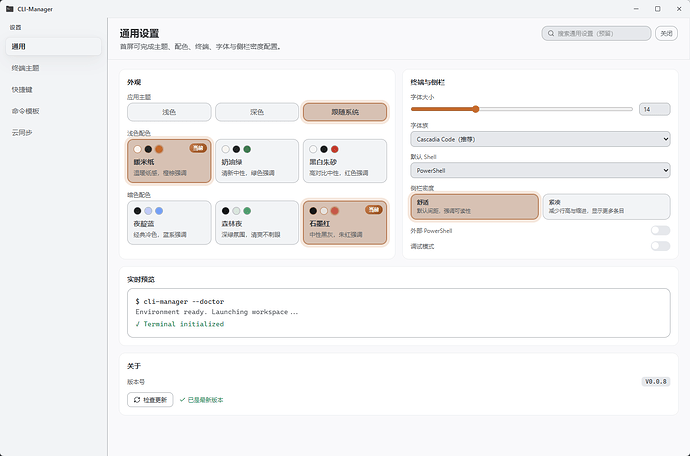Open the 命令模板 settings section
Image resolution: width=690 pixels, height=456 pixels.
tap(53, 111)
